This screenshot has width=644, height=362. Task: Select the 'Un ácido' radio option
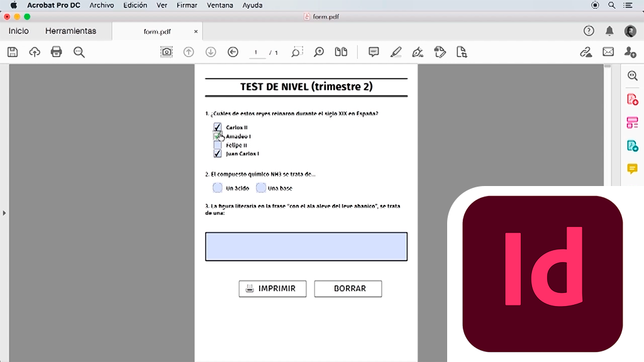pyautogui.click(x=218, y=187)
